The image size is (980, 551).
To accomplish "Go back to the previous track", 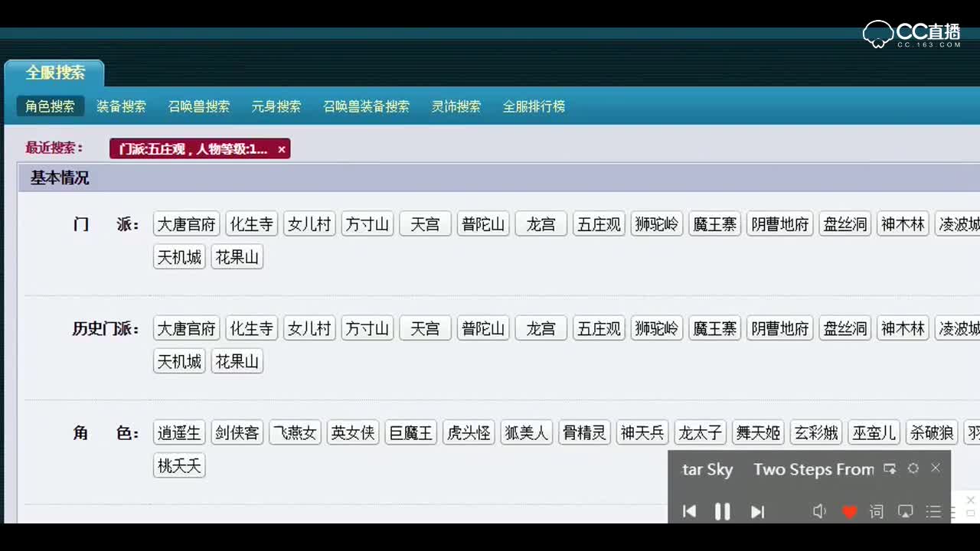I will [689, 511].
